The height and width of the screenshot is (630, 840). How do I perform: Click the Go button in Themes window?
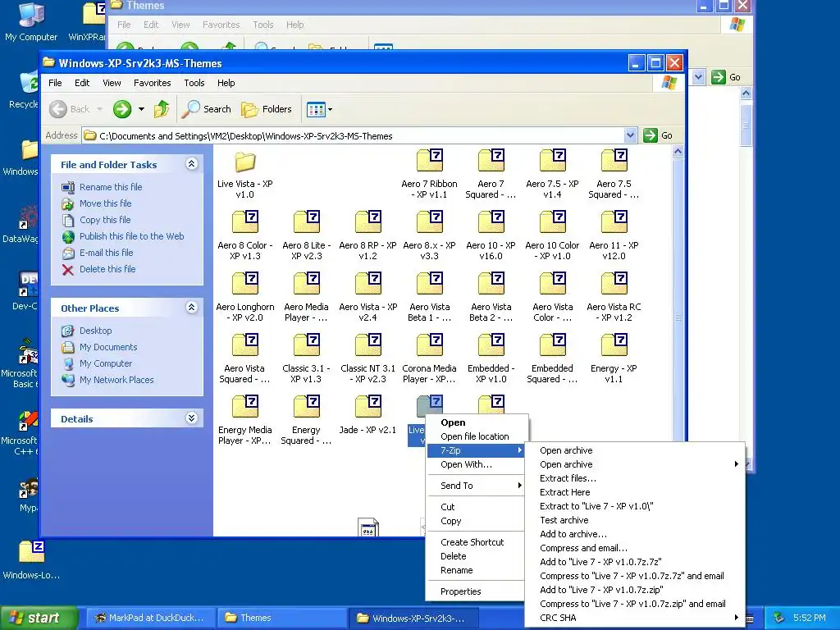727,77
